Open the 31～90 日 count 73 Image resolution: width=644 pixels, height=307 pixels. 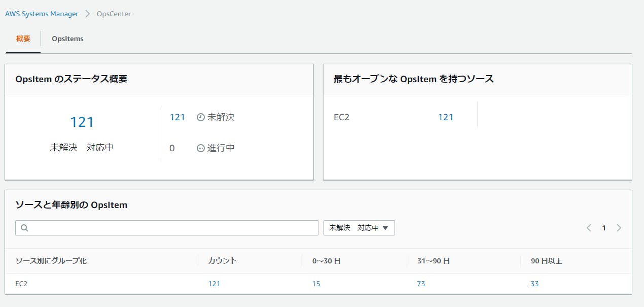pyautogui.click(x=421, y=284)
